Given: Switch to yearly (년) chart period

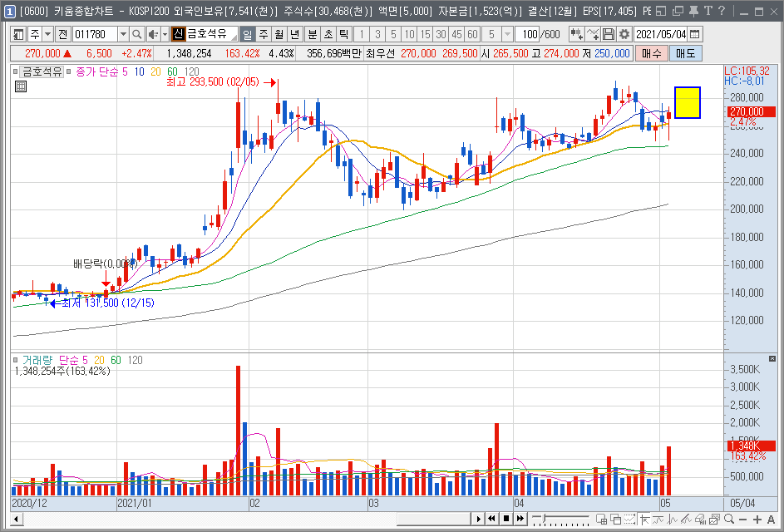Looking at the screenshot, I should [x=295, y=35].
